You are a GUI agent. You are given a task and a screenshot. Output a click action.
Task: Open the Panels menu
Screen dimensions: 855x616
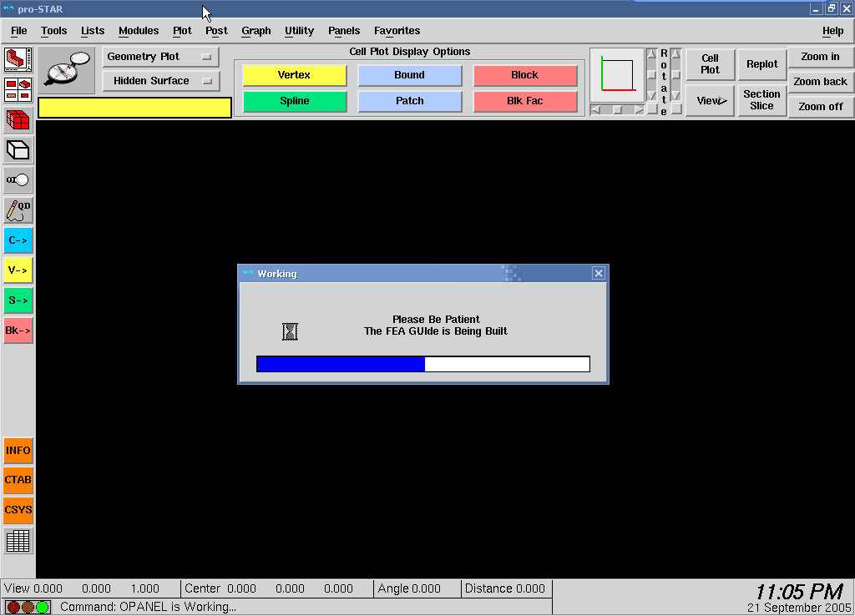click(x=343, y=31)
